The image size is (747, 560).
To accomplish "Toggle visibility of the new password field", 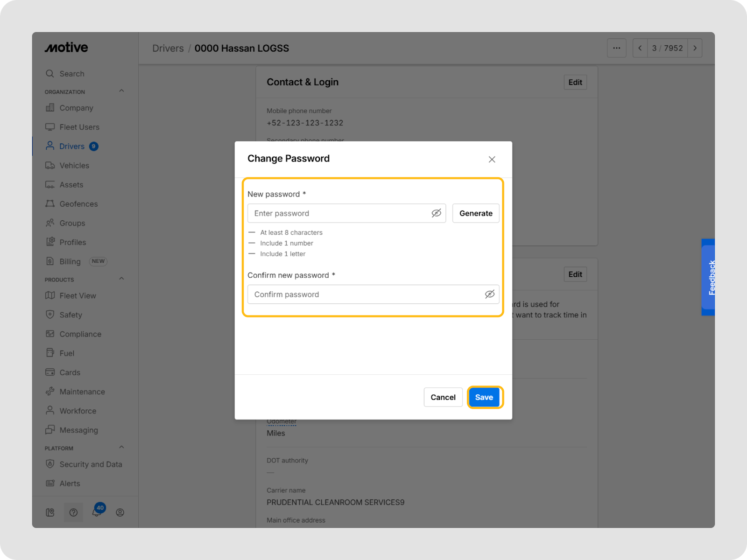I will [436, 213].
